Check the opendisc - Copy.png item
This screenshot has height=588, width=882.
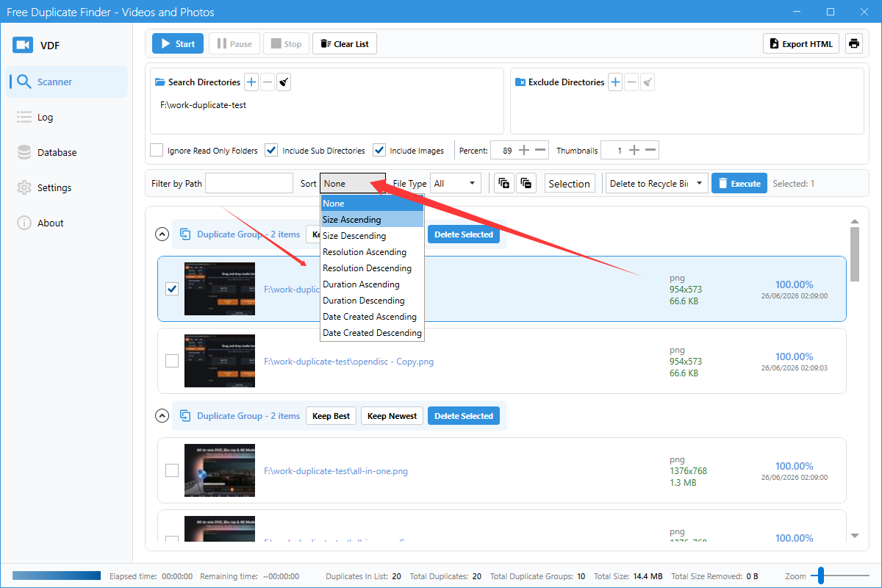[172, 361]
